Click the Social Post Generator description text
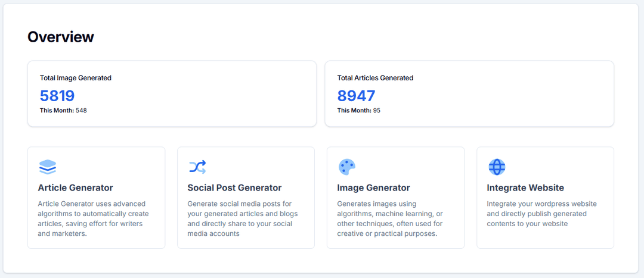 (x=243, y=218)
